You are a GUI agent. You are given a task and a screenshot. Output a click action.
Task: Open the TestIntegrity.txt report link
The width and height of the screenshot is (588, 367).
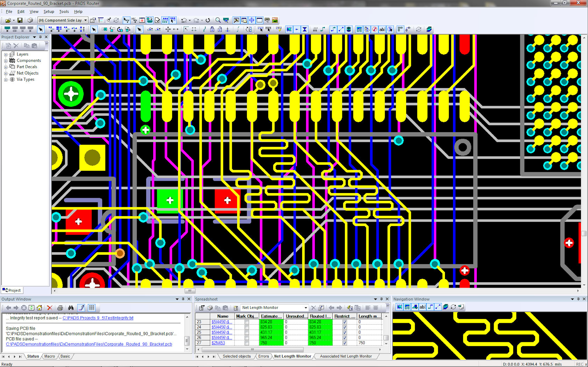tap(98, 318)
